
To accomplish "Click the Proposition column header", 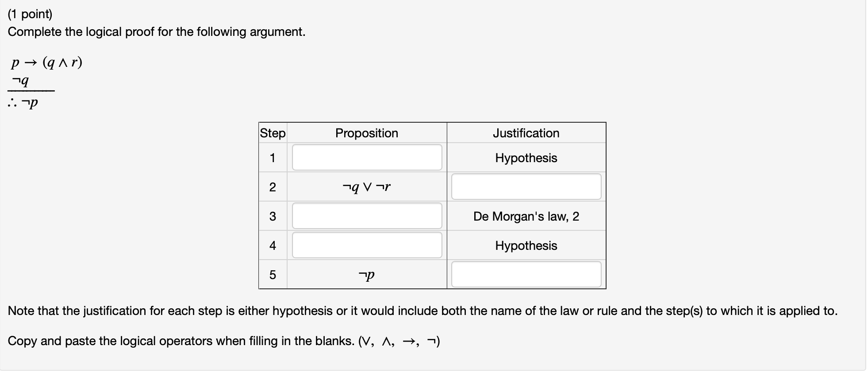I will [x=367, y=133].
